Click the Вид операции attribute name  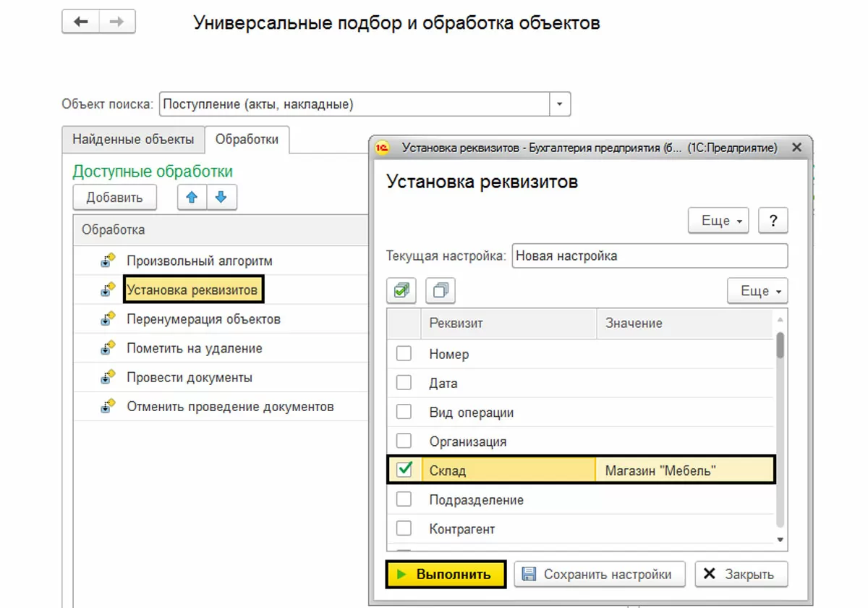point(472,412)
